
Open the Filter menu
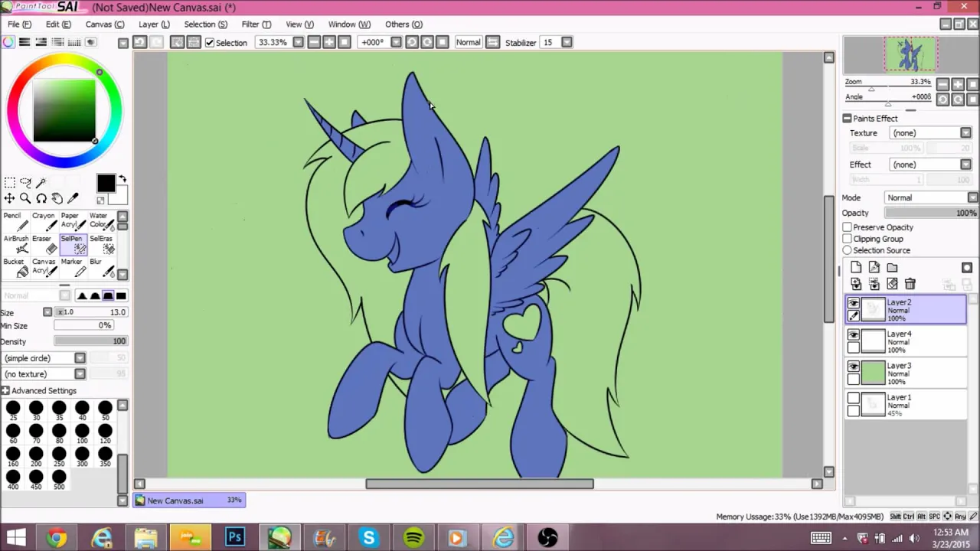coord(256,24)
